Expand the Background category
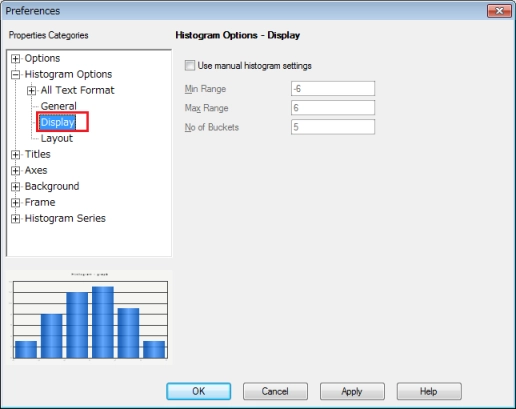The image size is (516, 409). [15, 187]
